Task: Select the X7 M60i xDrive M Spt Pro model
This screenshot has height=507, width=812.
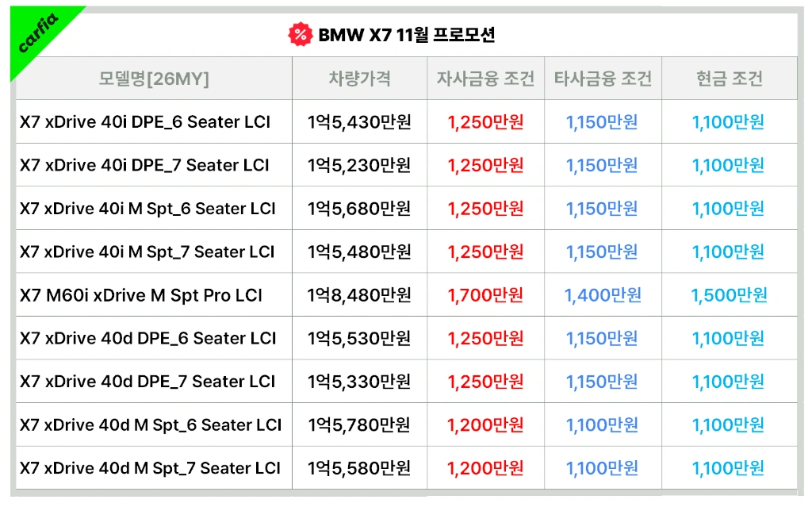Action: coord(141,295)
